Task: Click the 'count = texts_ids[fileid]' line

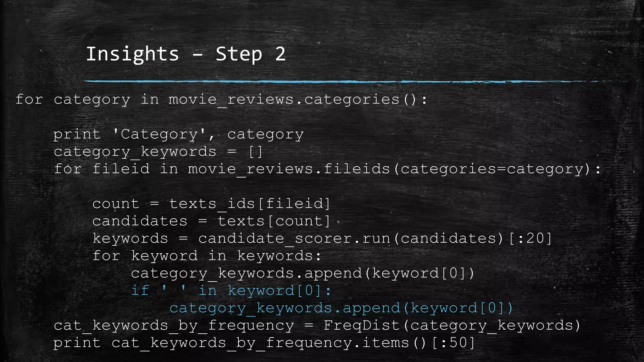Action: click(x=211, y=204)
